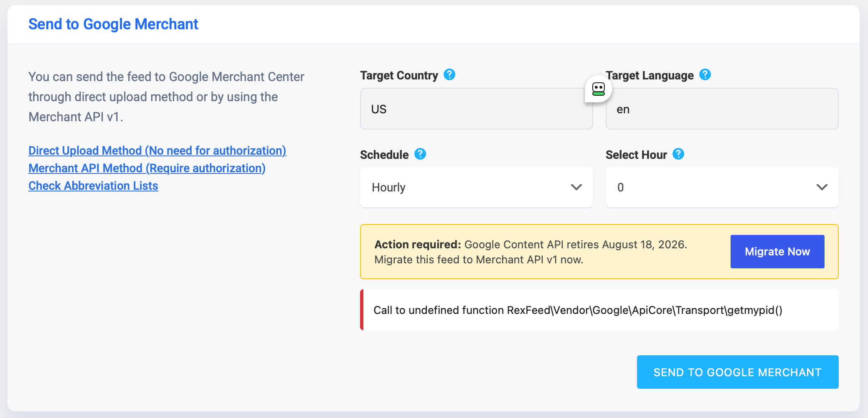Click the SEND TO GOOGLE MERCHANT button
The image size is (868, 418).
pyautogui.click(x=738, y=372)
